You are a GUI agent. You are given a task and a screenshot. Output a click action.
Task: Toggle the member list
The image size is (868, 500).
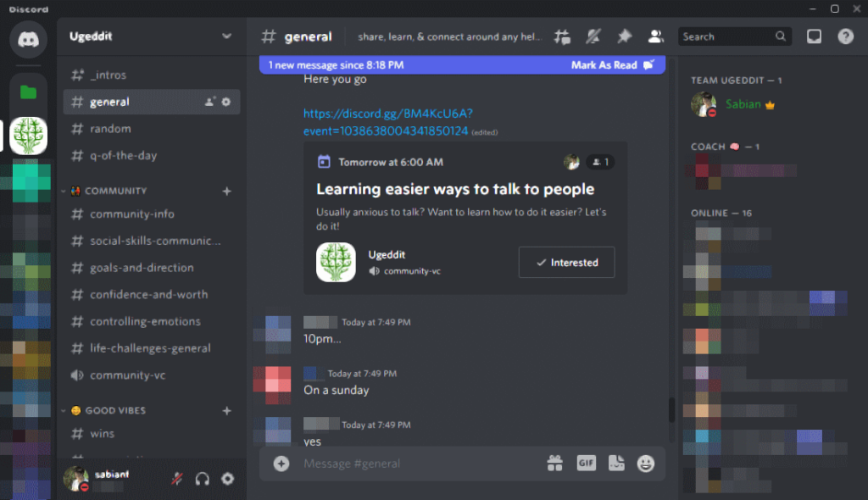[x=655, y=36]
